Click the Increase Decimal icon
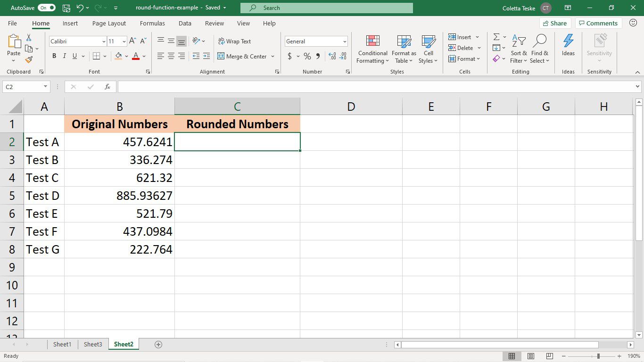 [x=332, y=56]
